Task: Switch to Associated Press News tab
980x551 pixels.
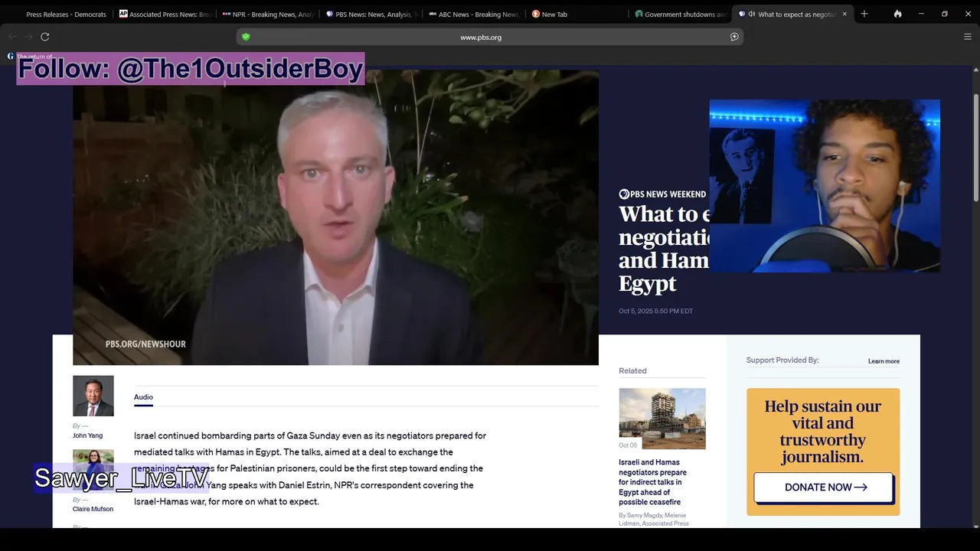Action: [x=165, y=14]
